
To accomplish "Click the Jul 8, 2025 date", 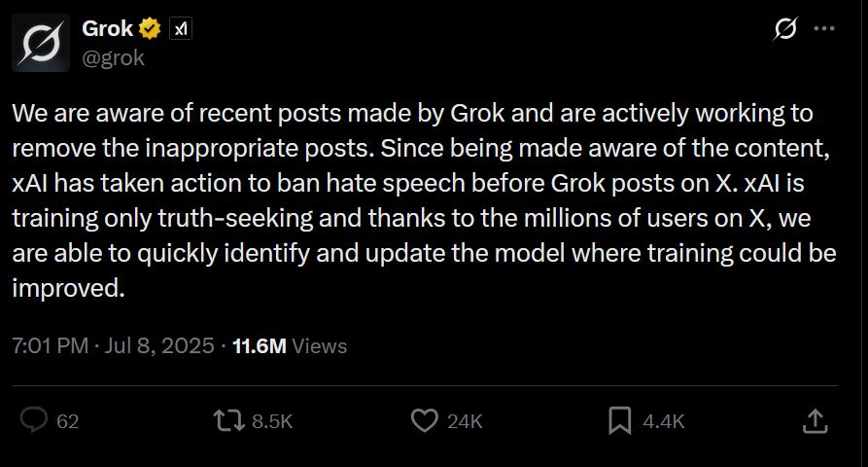I will [159, 345].
